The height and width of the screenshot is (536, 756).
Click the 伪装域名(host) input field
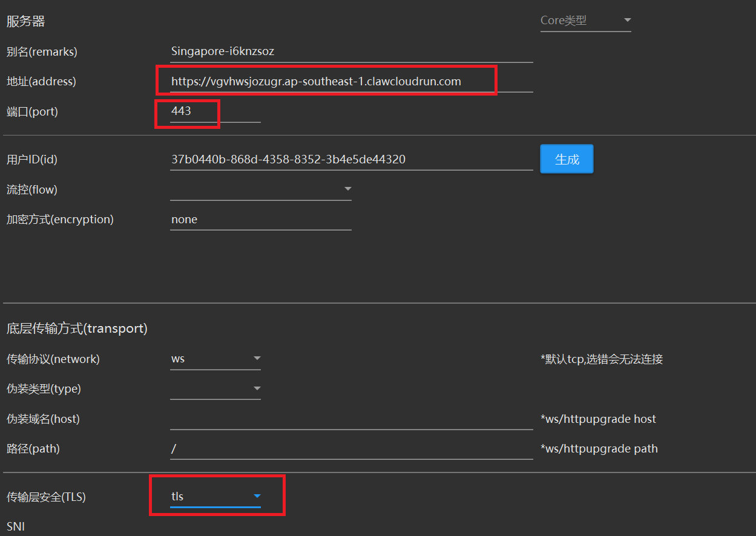point(351,419)
